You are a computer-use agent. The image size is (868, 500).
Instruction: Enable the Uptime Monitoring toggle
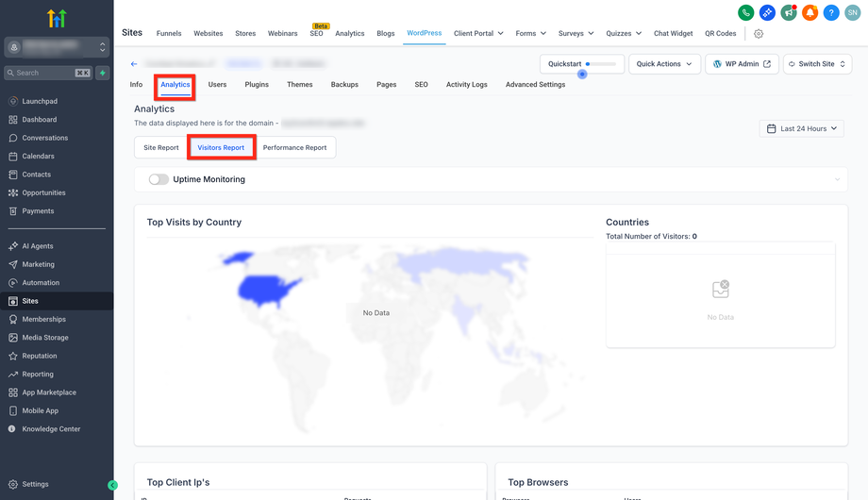pyautogui.click(x=159, y=179)
